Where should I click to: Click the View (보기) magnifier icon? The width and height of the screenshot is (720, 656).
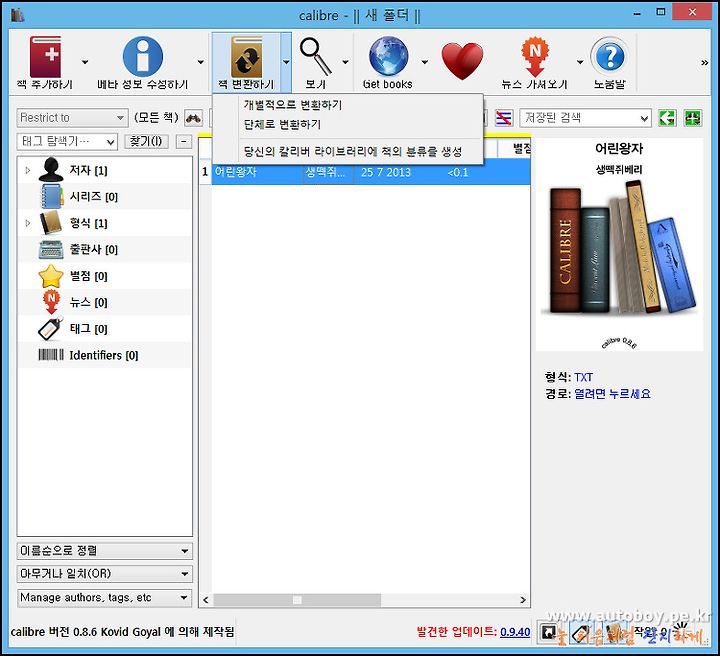pyautogui.click(x=315, y=57)
